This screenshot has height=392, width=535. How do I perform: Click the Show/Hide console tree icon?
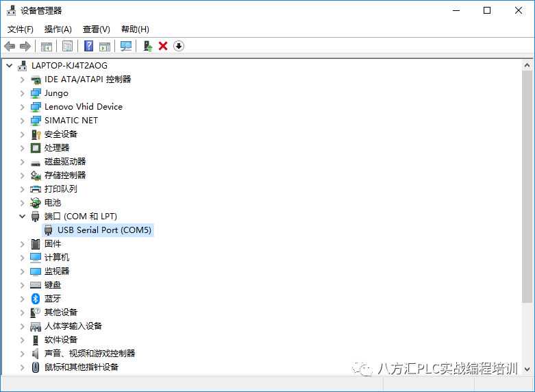coord(47,46)
